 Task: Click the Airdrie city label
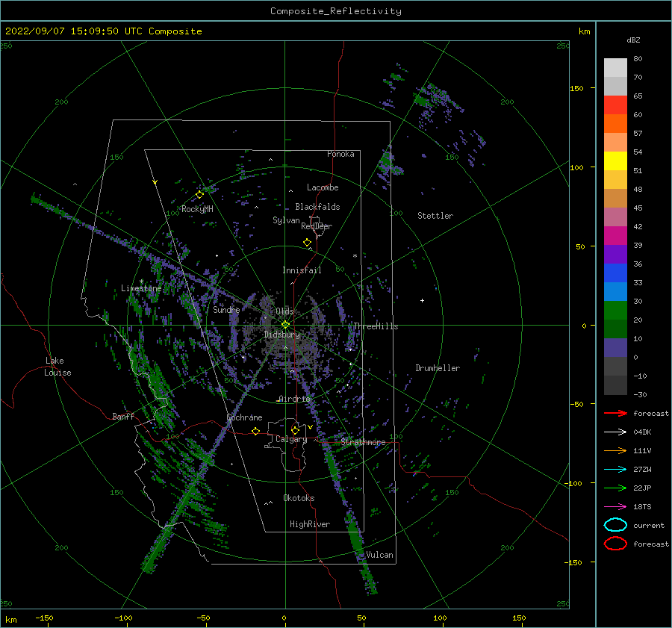click(294, 399)
